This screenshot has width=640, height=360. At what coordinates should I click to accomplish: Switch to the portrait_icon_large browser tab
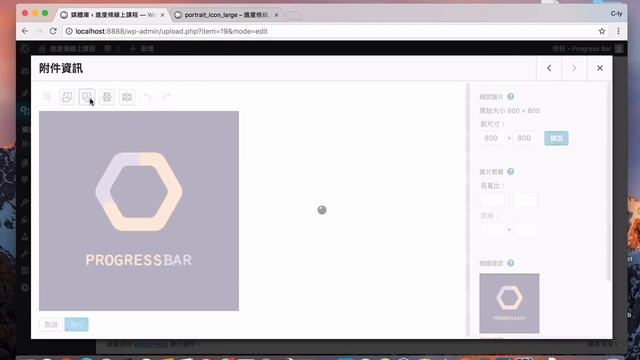point(227,15)
